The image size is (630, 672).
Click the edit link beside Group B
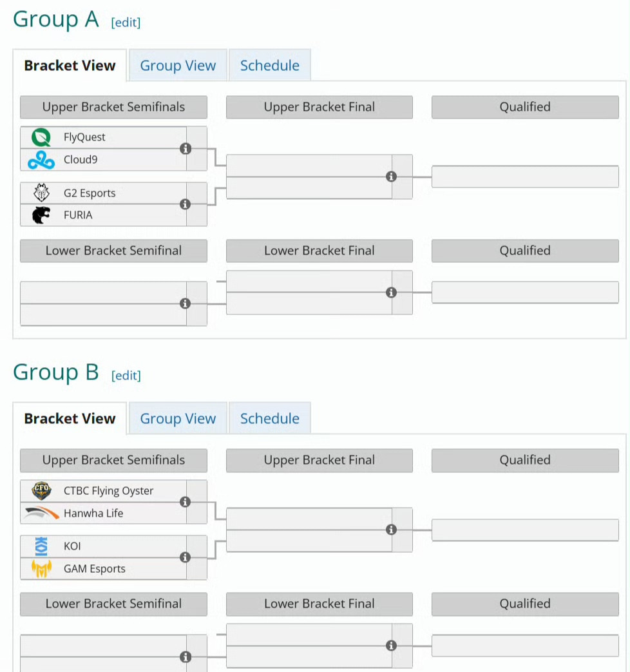[x=126, y=376]
